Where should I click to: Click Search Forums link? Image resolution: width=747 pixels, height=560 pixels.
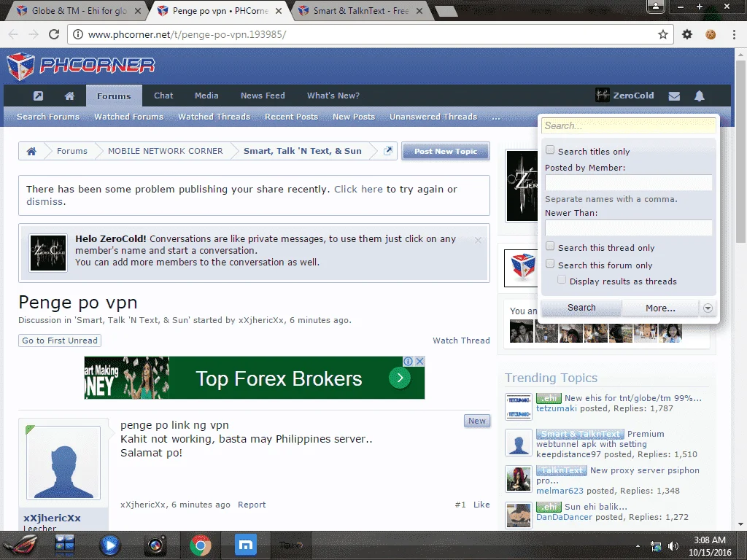48,117
